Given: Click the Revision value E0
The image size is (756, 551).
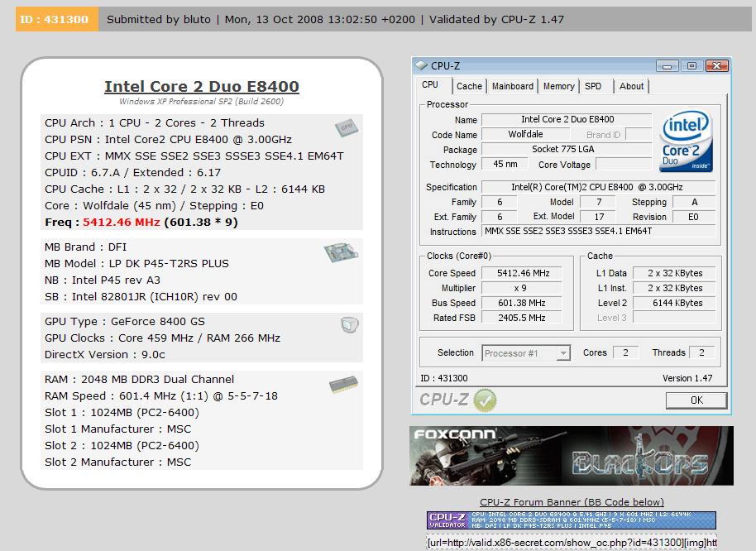Looking at the screenshot, I should pyautogui.click(x=693, y=217).
